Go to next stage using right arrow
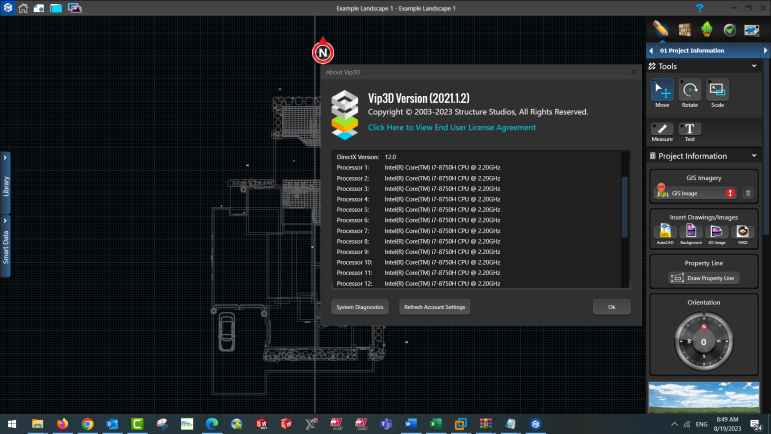Image resolution: width=771 pixels, height=434 pixels. pyautogui.click(x=765, y=50)
